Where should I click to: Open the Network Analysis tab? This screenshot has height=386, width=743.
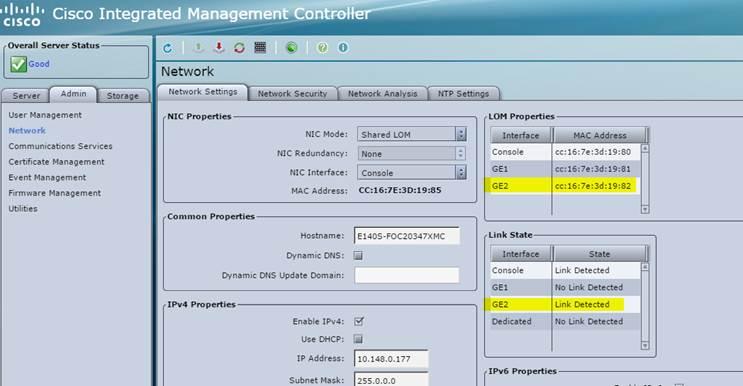382,94
